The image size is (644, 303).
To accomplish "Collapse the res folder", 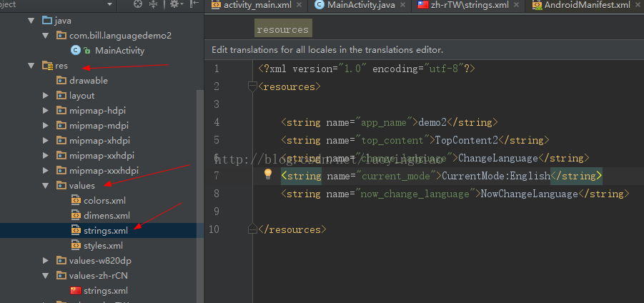I will [x=31, y=66].
